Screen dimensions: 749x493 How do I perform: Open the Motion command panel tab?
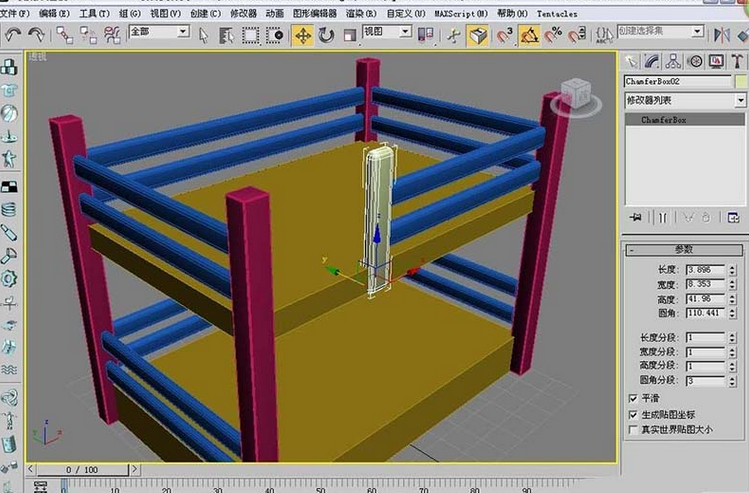[x=696, y=61]
